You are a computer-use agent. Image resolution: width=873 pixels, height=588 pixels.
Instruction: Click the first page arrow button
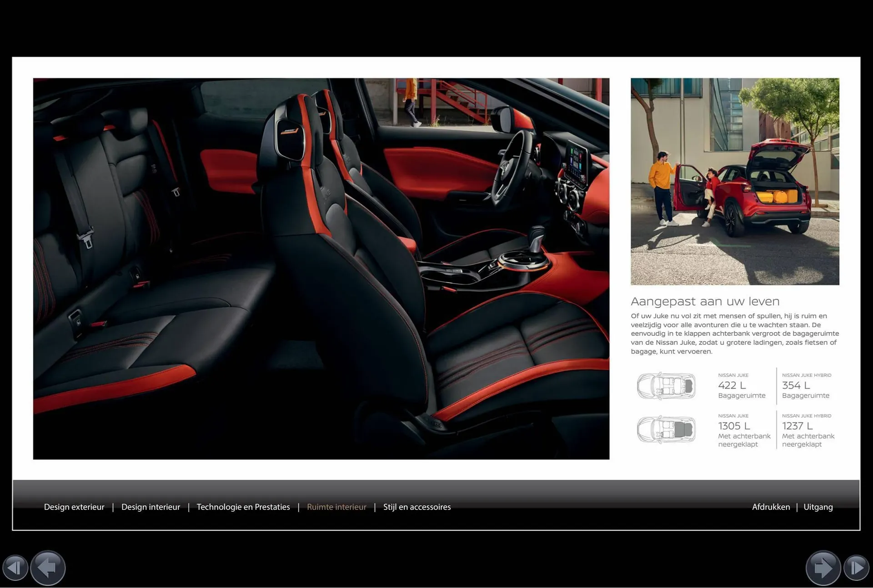pos(15,568)
